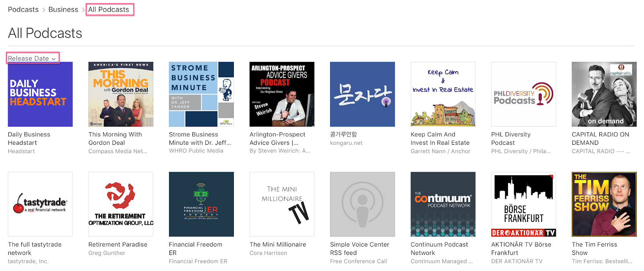
Task: Open the tastytrade financial network logo
Action: [x=40, y=204]
